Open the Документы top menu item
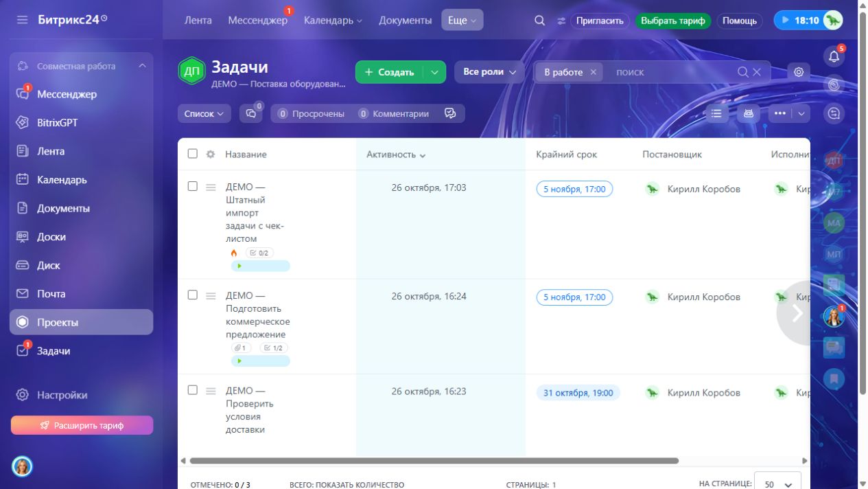This screenshot has width=868, height=489. click(x=405, y=21)
